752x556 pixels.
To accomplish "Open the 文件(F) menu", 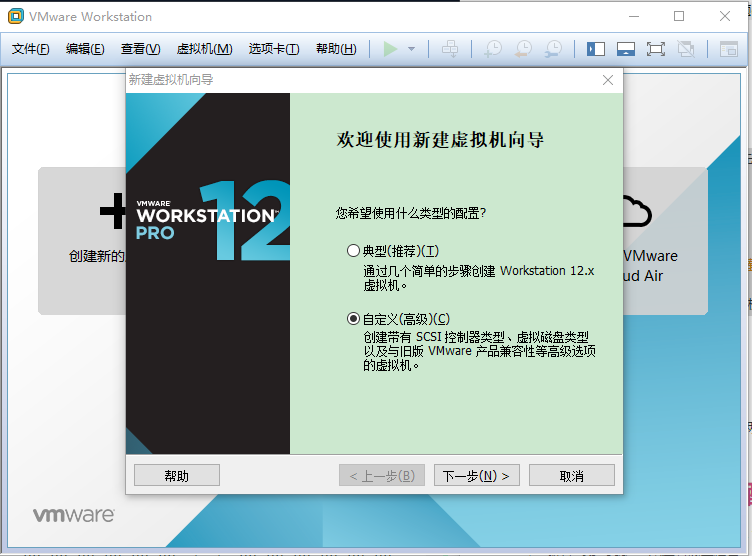I will pyautogui.click(x=30, y=49).
